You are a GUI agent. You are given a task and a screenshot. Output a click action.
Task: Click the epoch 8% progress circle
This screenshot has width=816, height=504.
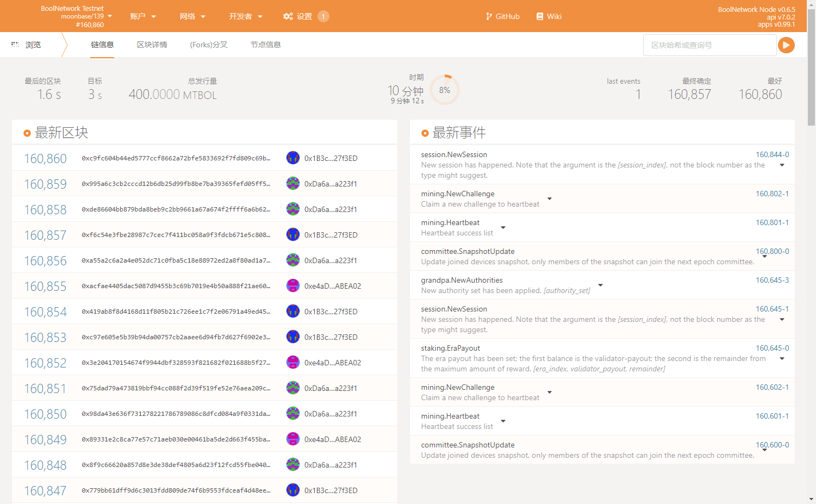(x=445, y=90)
